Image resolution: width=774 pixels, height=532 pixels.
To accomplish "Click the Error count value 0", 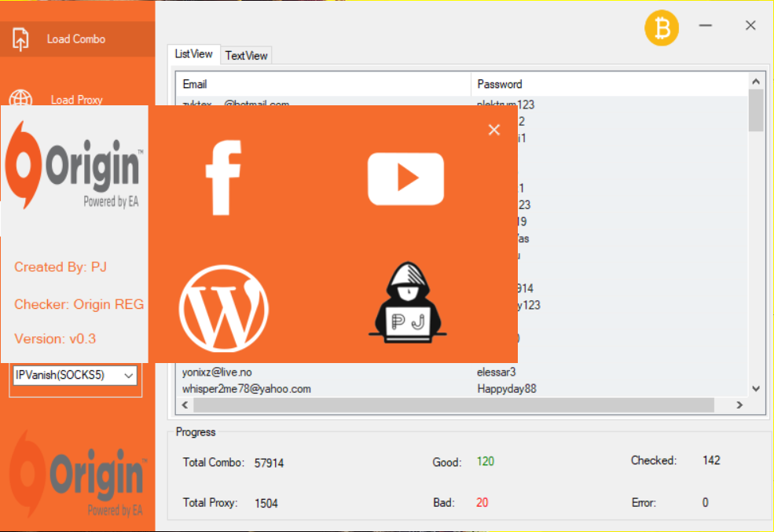I will pyautogui.click(x=706, y=502).
